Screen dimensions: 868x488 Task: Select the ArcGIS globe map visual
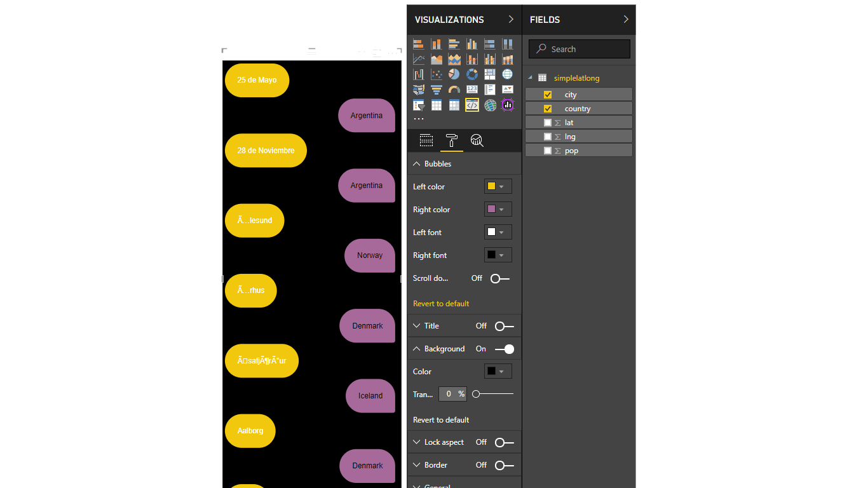click(490, 105)
